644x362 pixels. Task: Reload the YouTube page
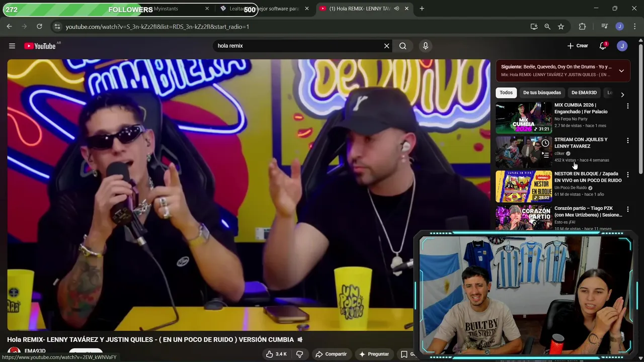point(39,27)
